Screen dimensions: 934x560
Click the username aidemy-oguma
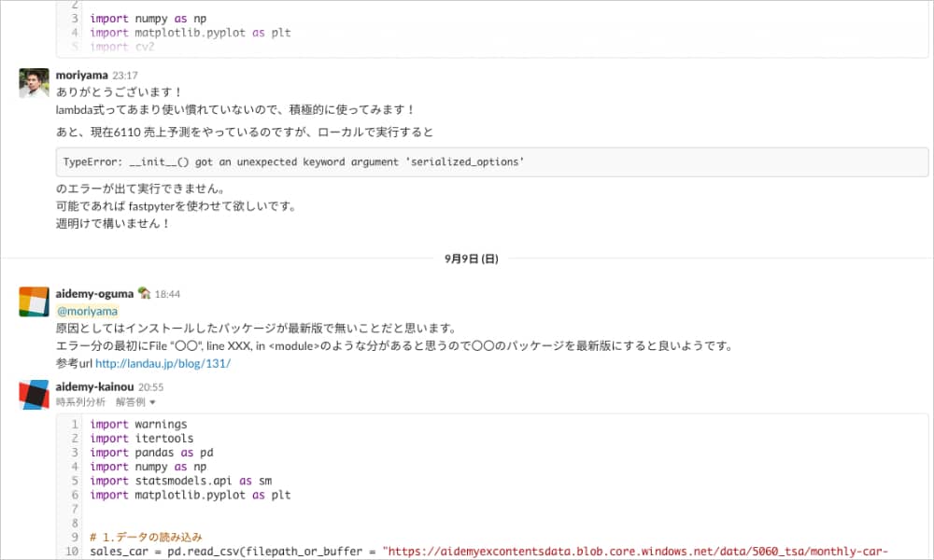(94, 293)
